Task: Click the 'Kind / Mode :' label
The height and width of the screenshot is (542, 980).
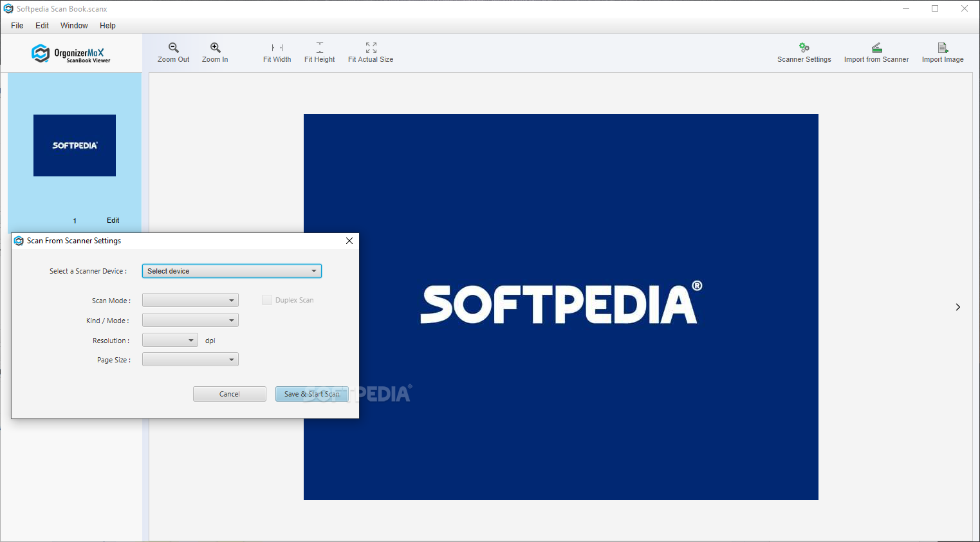Action: coord(107,321)
